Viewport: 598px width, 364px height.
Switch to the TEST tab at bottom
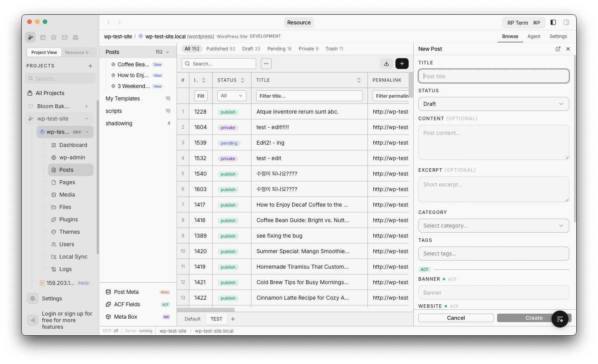[216, 319]
